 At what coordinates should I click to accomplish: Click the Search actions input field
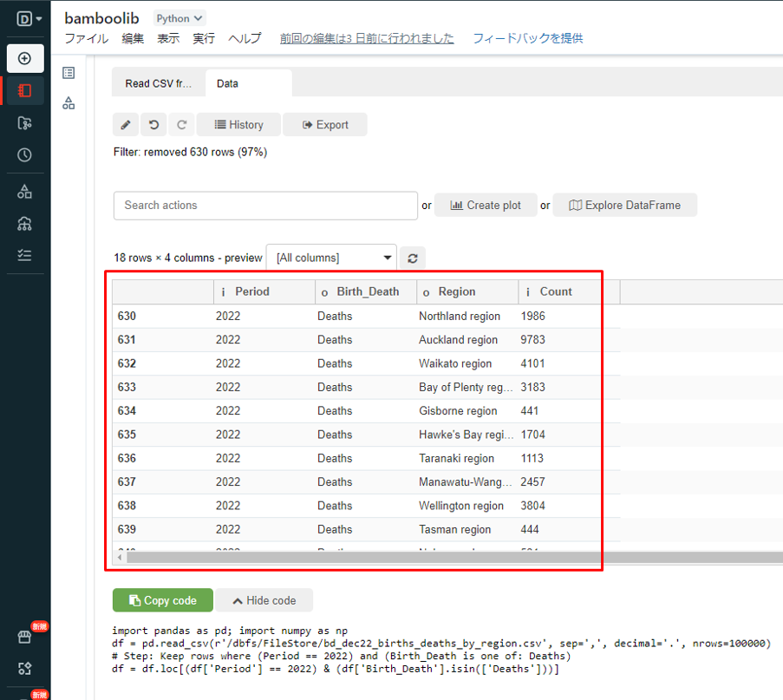point(265,206)
